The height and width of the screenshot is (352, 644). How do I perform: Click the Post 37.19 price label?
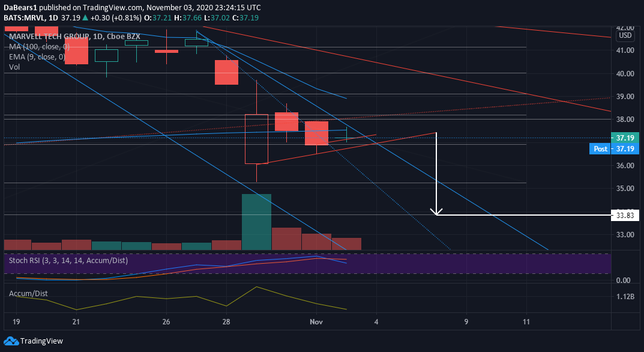tap(614, 149)
